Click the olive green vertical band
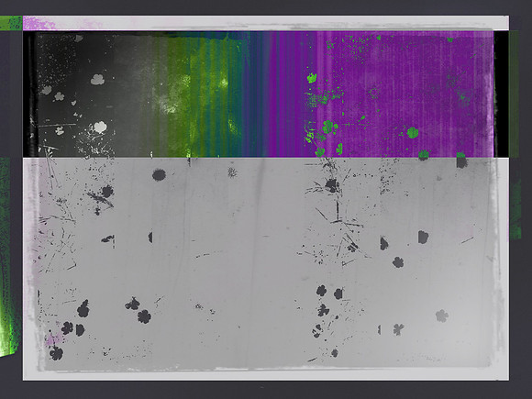Screen dimensions: 532x399 [x=185, y=96]
